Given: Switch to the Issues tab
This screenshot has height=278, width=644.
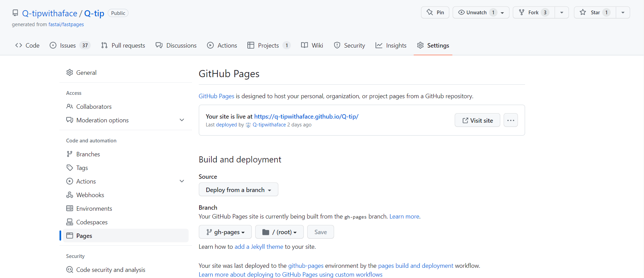Looking at the screenshot, I should [70, 45].
